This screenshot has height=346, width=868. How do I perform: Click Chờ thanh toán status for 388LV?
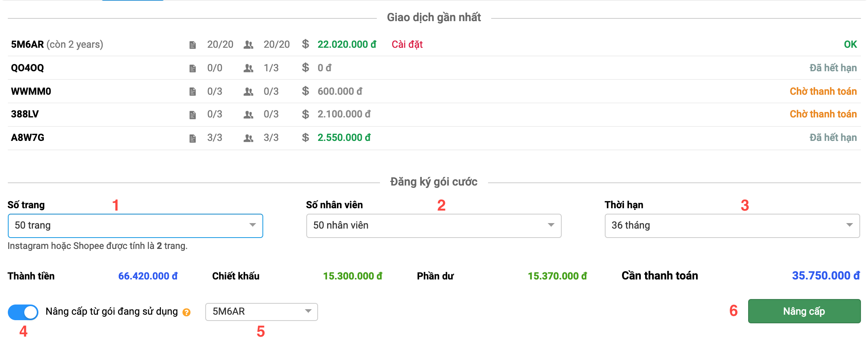pos(823,114)
